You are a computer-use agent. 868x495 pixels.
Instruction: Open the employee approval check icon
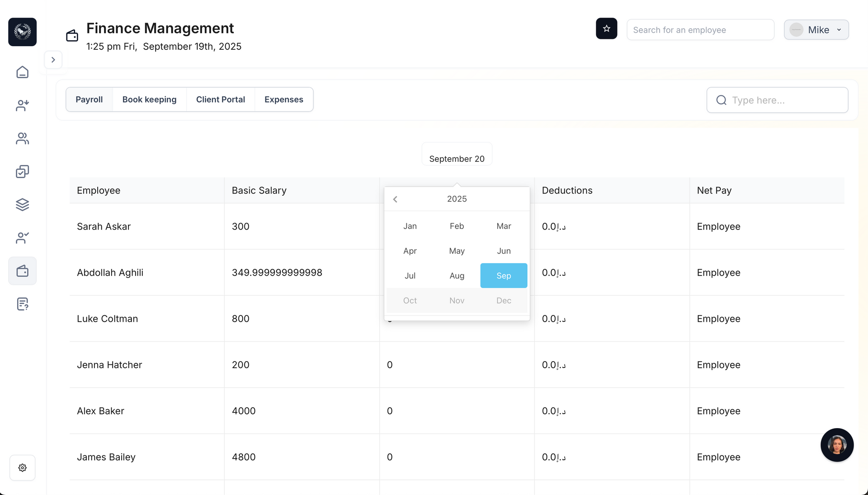tap(22, 238)
